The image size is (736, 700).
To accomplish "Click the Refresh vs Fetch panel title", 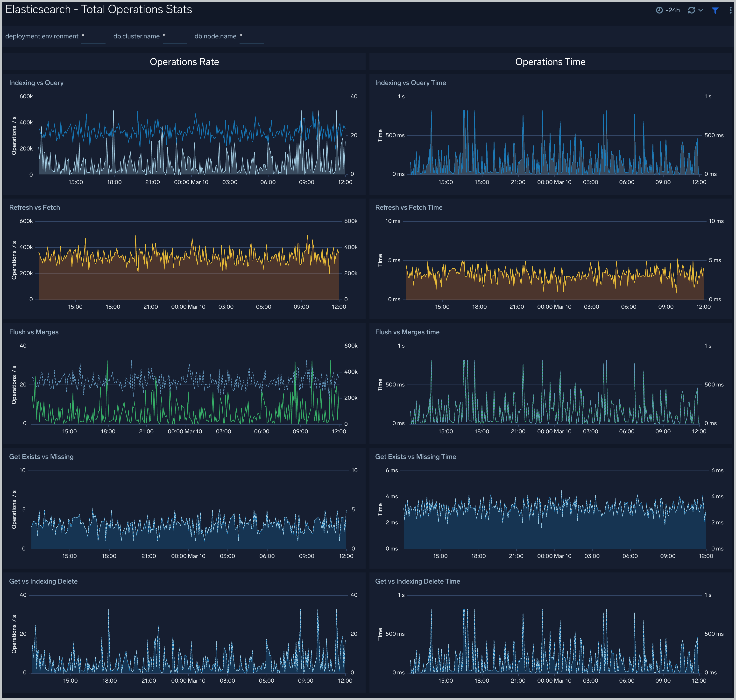I will click(34, 207).
